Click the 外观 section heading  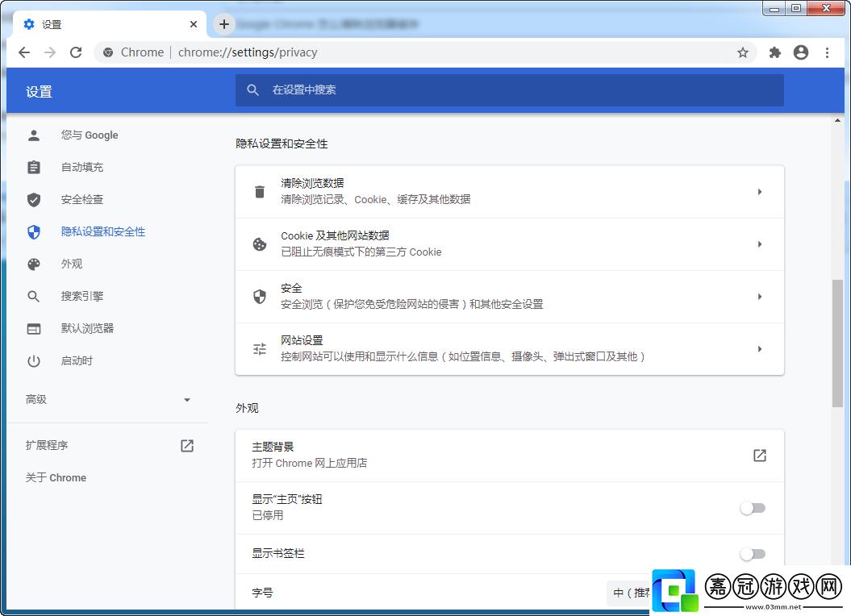[247, 408]
